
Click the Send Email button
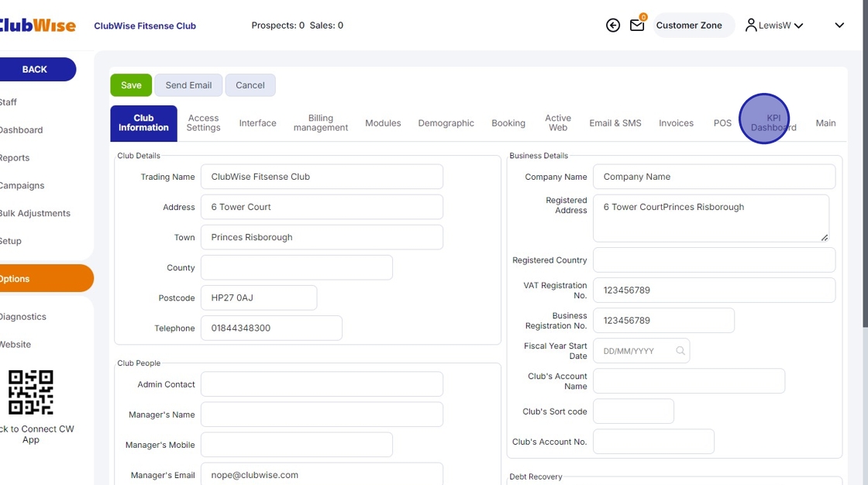click(188, 85)
